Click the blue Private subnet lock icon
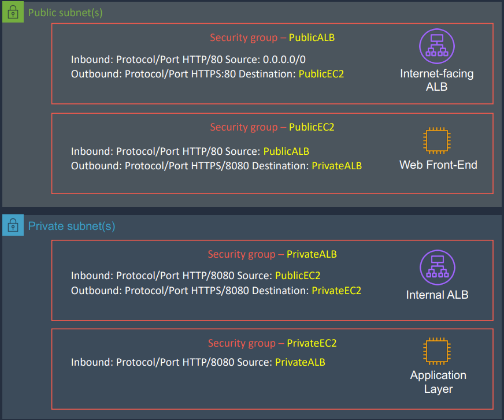 (x=13, y=225)
